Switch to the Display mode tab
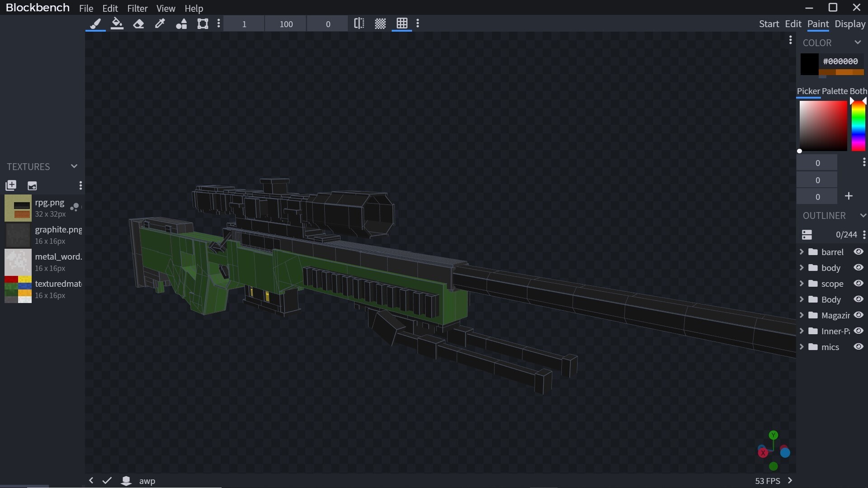 [850, 24]
